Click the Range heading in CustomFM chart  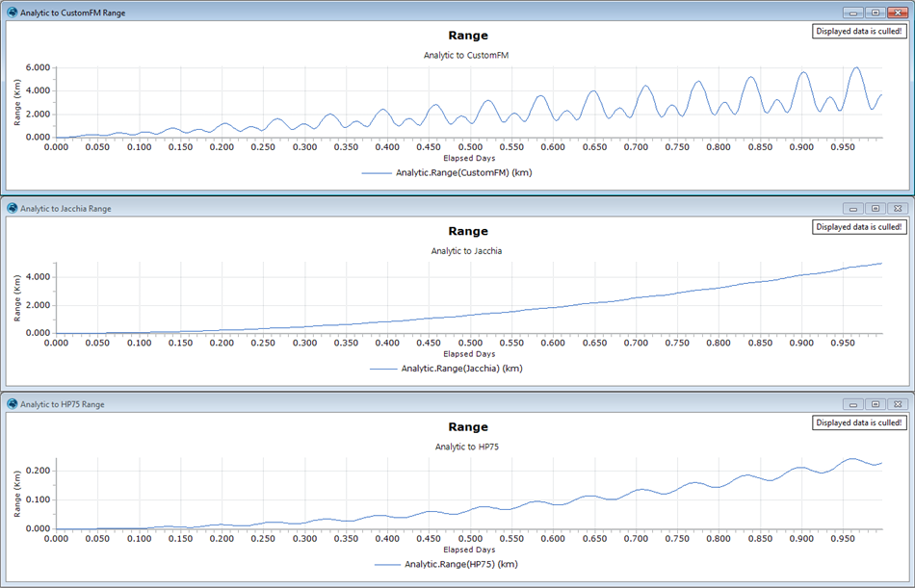pyautogui.click(x=468, y=36)
